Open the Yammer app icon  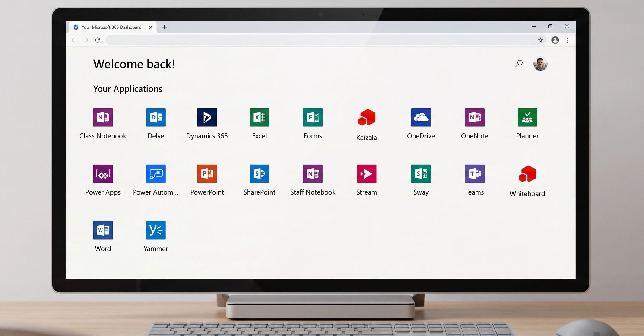156,230
